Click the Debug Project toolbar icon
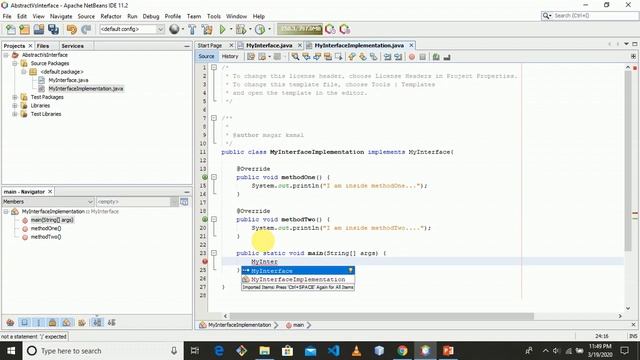This screenshot has width=640, height=360. point(241,29)
